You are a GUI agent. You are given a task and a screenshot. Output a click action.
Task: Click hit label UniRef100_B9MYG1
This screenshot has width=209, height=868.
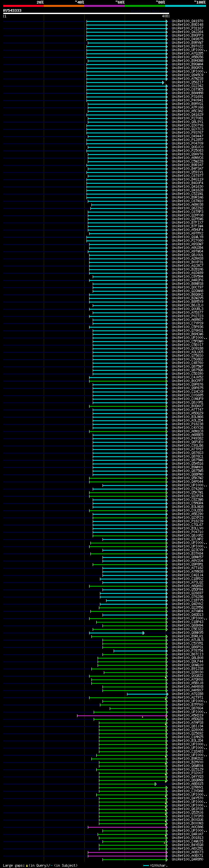coord(187,104)
